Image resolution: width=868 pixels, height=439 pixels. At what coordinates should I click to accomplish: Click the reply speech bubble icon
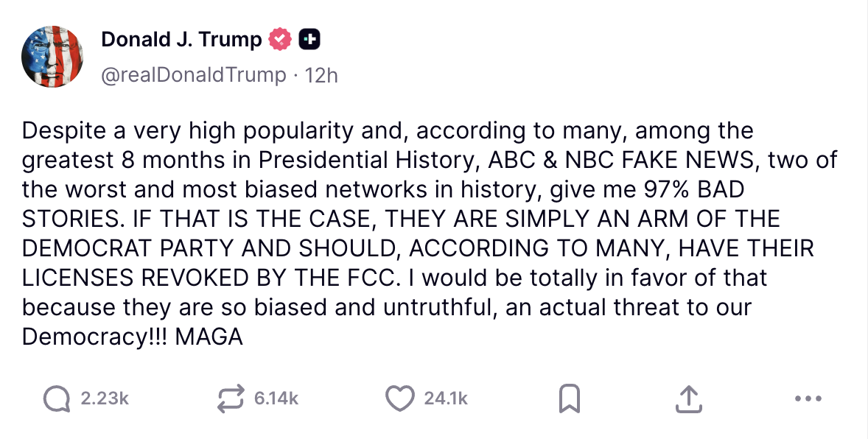(57, 398)
